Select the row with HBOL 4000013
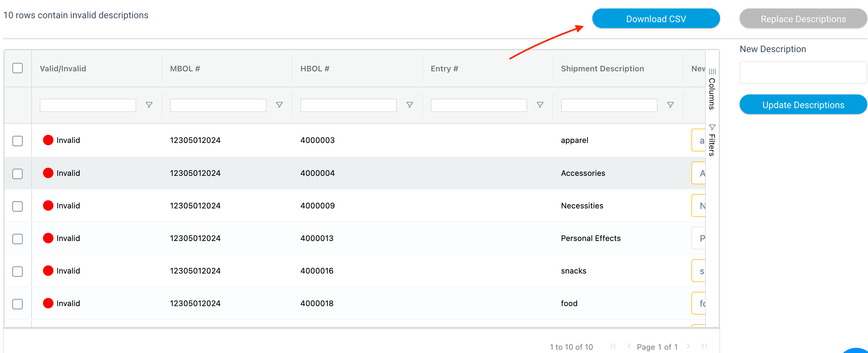 click(18, 239)
